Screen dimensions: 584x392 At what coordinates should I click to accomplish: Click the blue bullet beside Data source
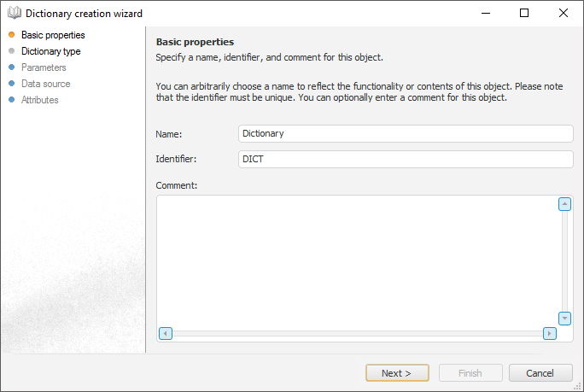(x=11, y=84)
